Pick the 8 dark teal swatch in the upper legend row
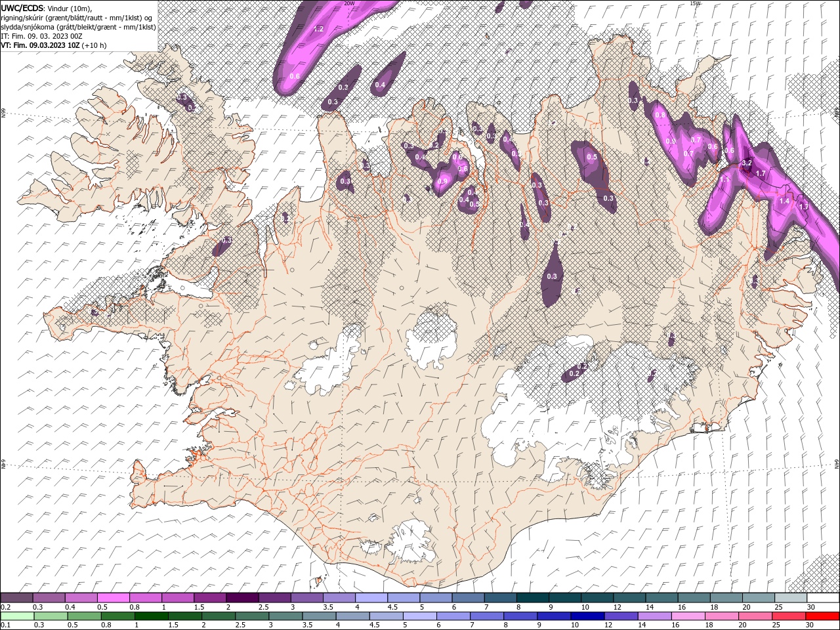This screenshot has height=630, width=840. [x=533, y=598]
